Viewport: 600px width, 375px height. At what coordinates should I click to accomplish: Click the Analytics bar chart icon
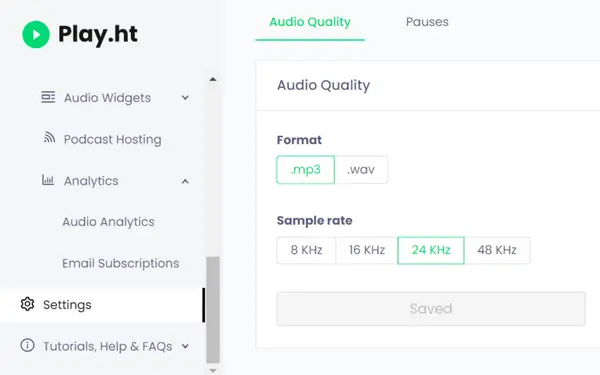[x=48, y=180]
